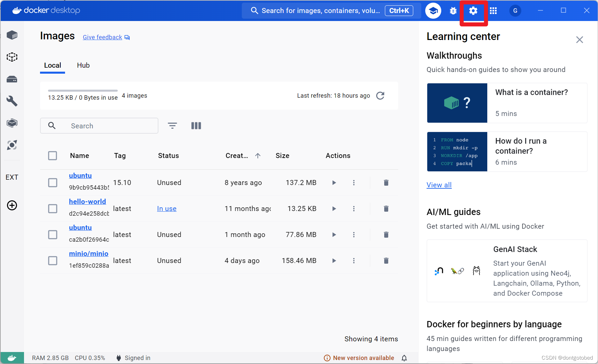This screenshot has height=364, width=598.
Task: Click the In use status link
Action: pyautogui.click(x=167, y=209)
